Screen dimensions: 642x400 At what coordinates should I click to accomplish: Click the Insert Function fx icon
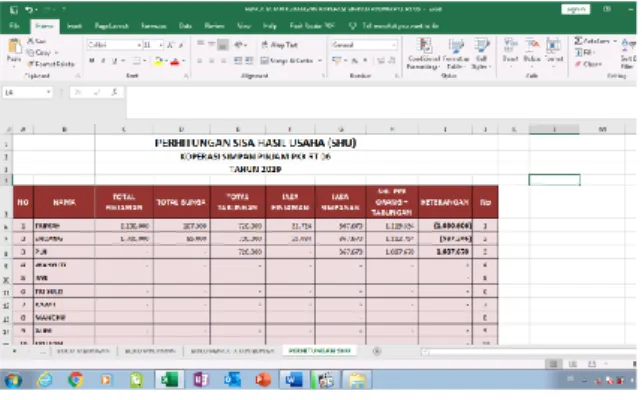(x=115, y=93)
